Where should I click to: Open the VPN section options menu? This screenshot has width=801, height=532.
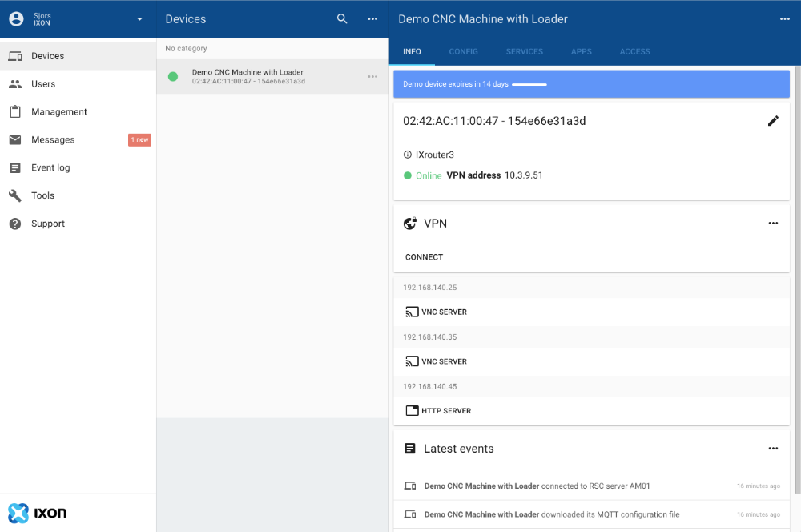[x=773, y=224]
